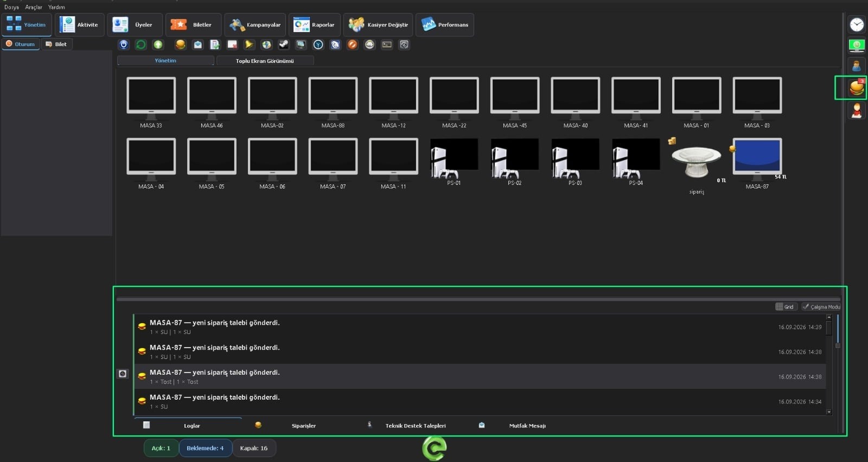Open the Araçlar menu
Image resolution: width=868 pixels, height=462 pixels.
pyautogui.click(x=34, y=7)
